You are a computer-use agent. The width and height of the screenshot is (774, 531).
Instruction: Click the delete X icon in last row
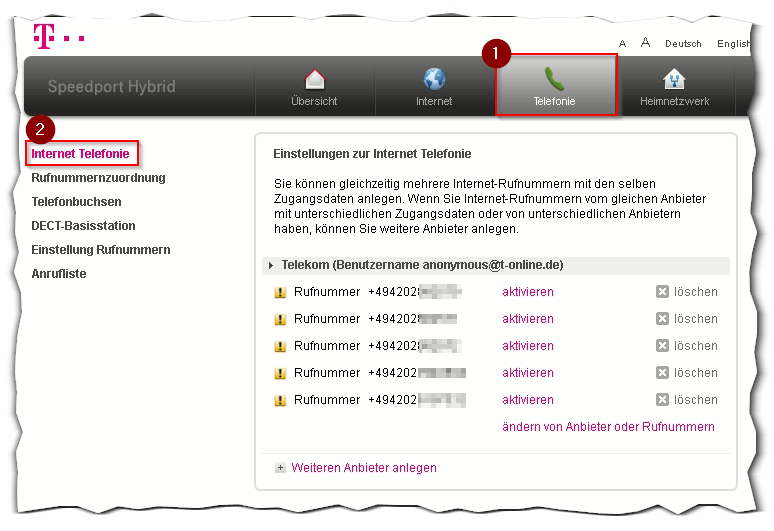662,400
